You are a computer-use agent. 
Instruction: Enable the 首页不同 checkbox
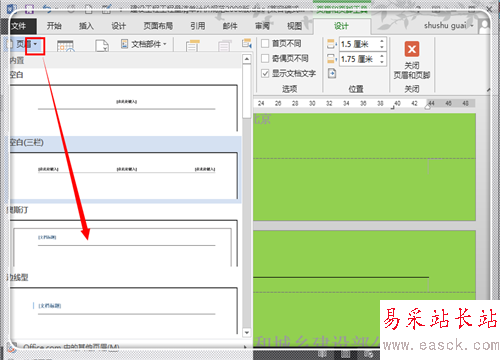pos(265,43)
